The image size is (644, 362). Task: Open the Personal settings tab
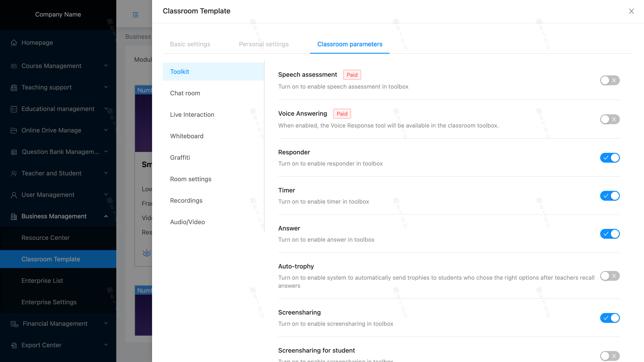pos(263,44)
